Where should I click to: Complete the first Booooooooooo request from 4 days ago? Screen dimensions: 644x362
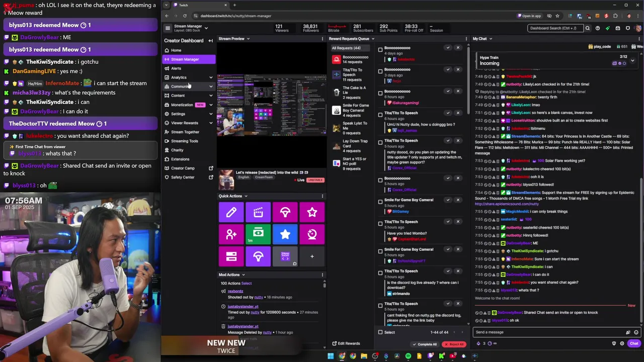pos(448,48)
